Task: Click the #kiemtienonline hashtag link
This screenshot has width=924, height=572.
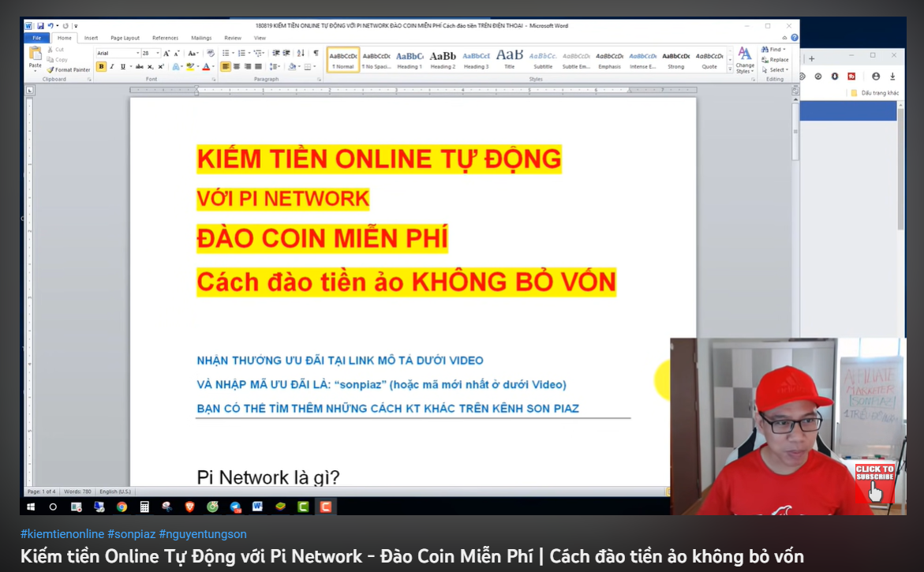Action: tap(62, 533)
